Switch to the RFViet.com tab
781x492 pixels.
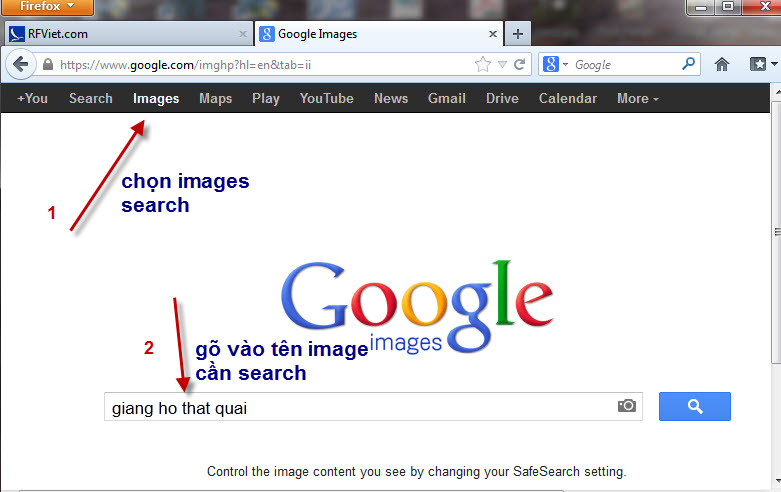[120, 34]
